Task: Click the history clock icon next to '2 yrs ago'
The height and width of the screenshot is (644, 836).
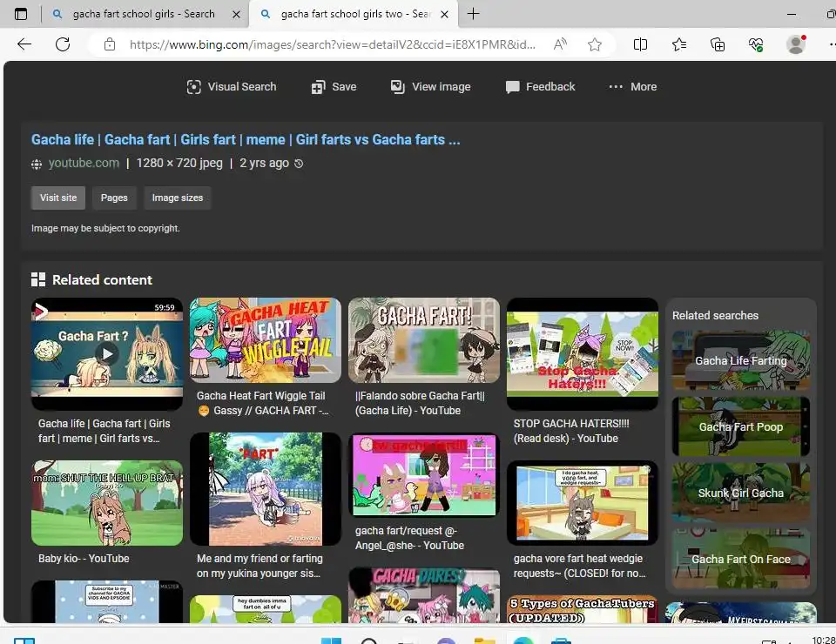Action: [x=299, y=164]
